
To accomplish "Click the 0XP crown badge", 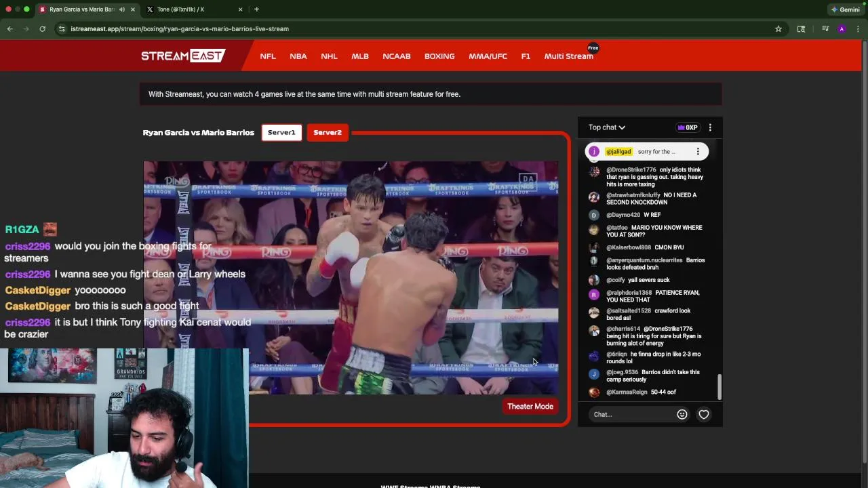I will 688,127.
